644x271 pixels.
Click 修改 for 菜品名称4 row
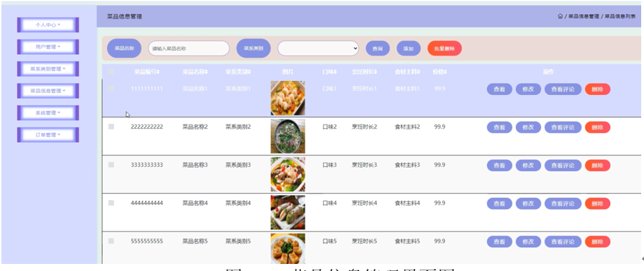click(528, 203)
